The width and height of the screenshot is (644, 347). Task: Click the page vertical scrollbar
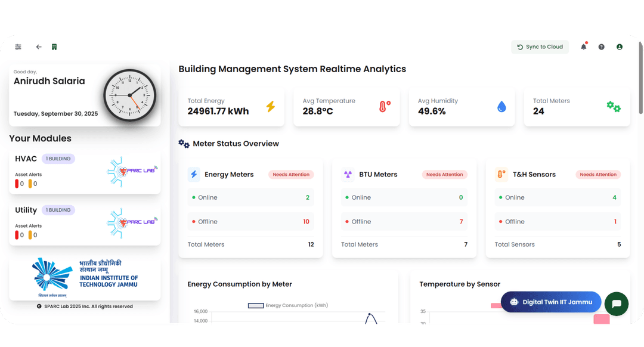pos(640,77)
